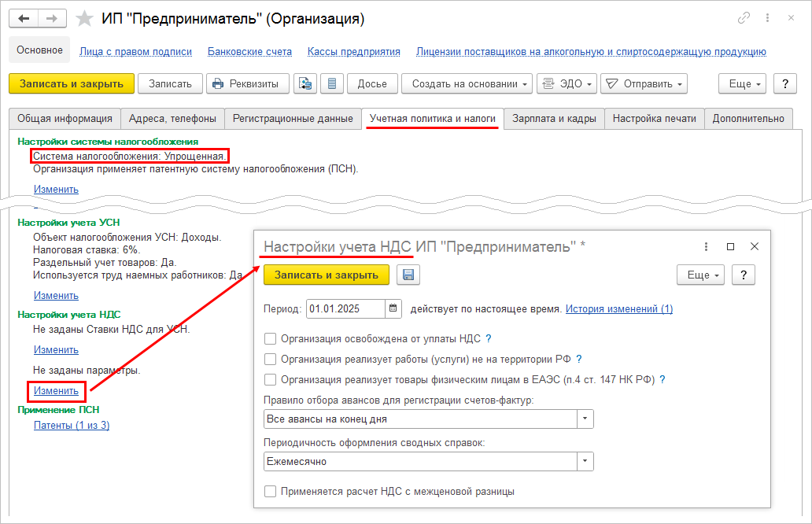This screenshot has height=524, width=812.
Task: Save VAT settings with the floppy disk icon
Action: tap(408, 275)
